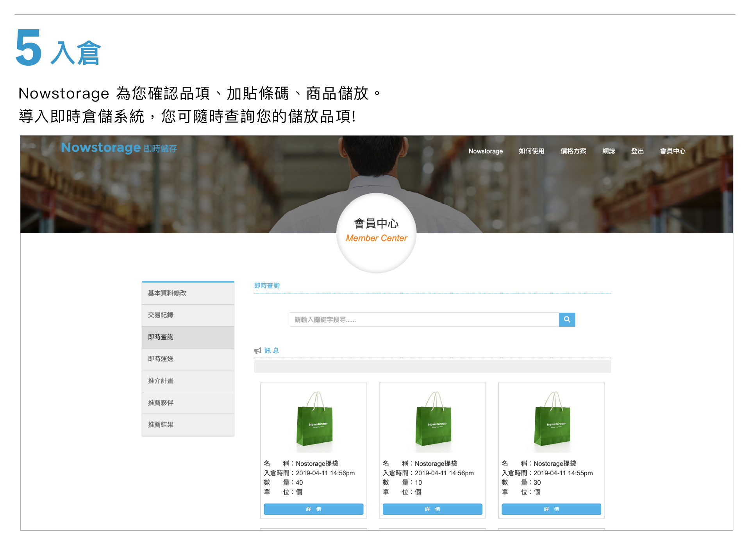Click the megaphone icon beside 訊息

click(x=258, y=351)
